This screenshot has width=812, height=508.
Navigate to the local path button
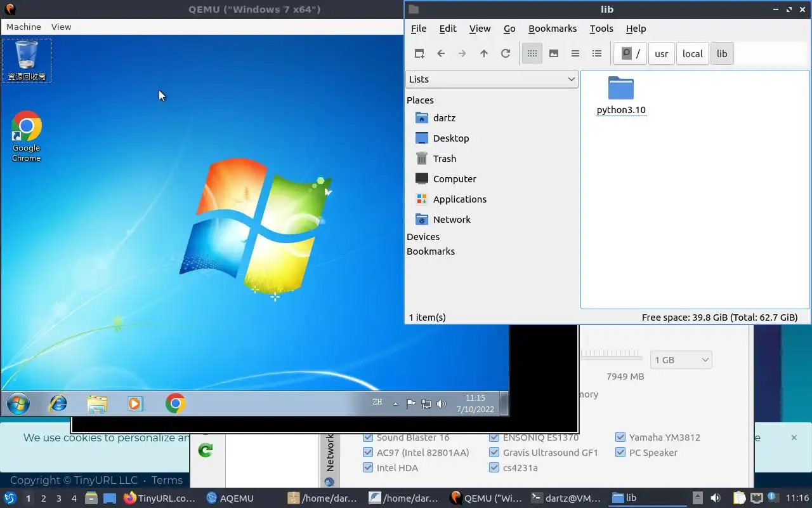(x=693, y=54)
